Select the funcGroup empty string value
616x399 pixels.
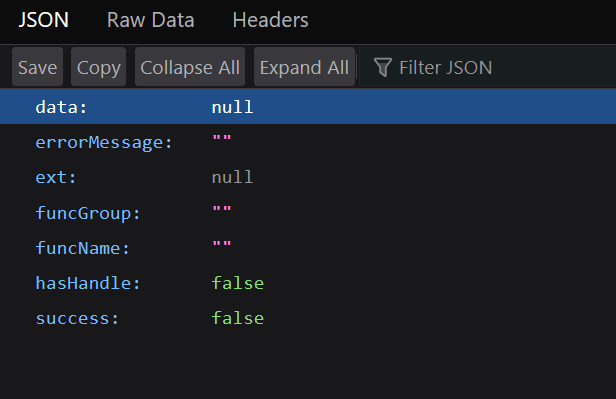point(222,210)
